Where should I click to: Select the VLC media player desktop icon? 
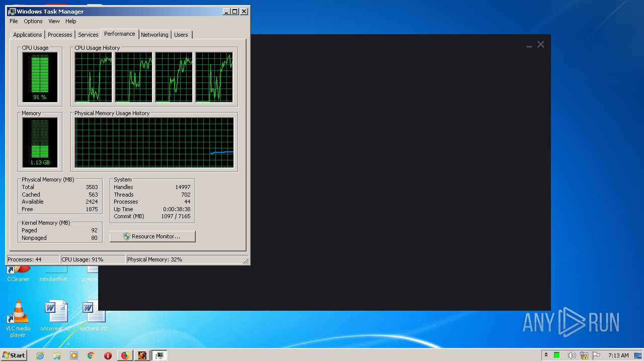click(18, 319)
